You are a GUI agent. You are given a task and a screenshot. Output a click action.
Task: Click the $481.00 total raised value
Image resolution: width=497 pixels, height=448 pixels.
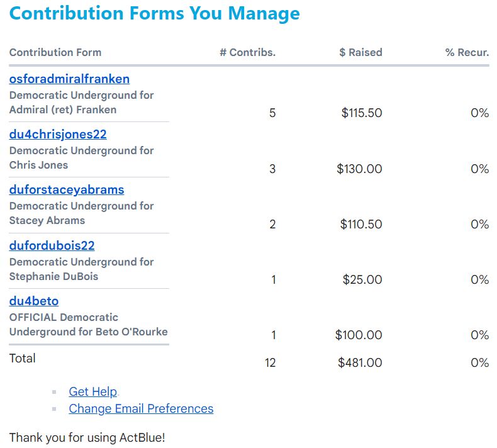(x=360, y=362)
